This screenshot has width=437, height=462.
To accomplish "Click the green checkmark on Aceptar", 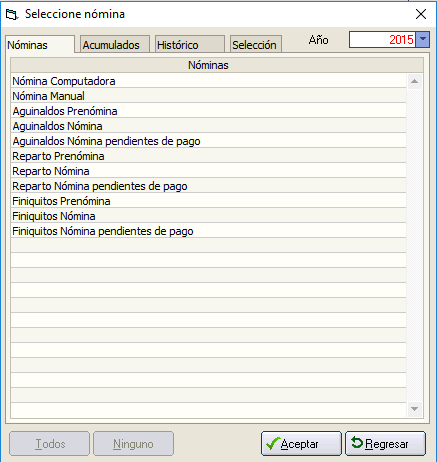I will [x=273, y=444].
